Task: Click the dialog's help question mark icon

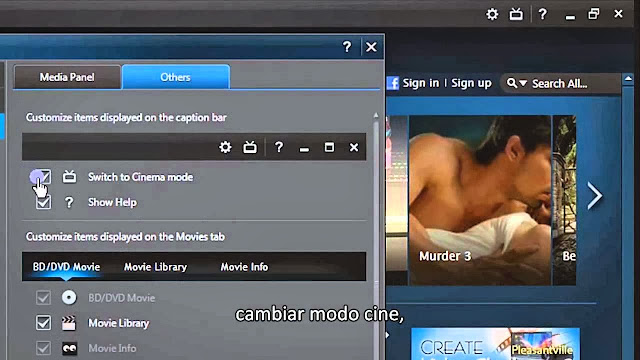Action: click(x=347, y=47)
